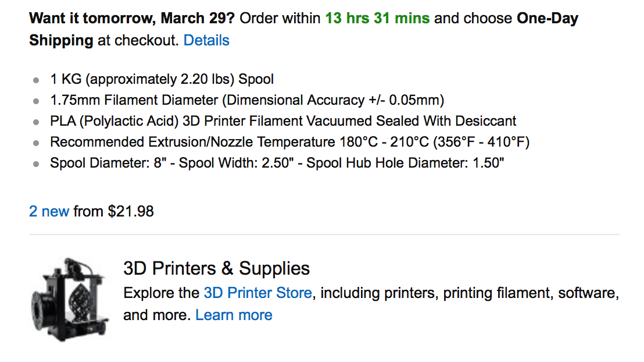Open the 3D Printer Store link
The image size is (644, 362).
click(x=257, y=293)
